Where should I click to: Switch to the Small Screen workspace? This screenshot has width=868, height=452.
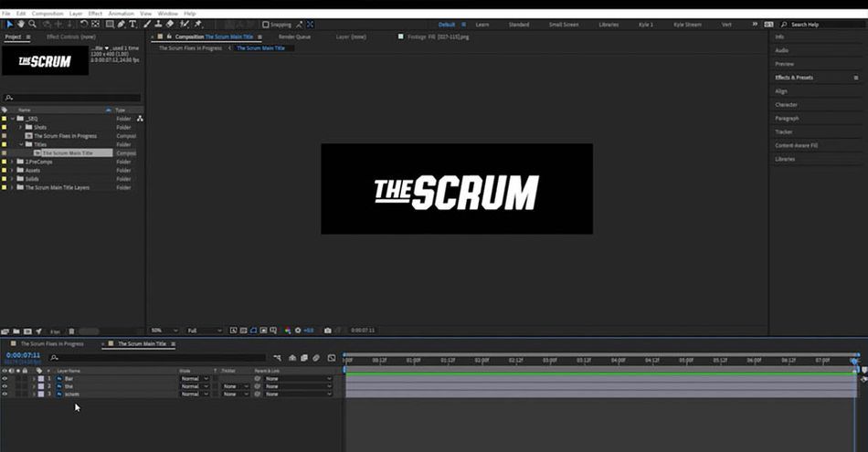point(564,25)
